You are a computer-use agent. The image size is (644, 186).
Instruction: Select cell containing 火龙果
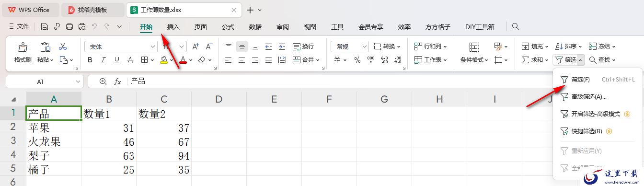click(54, 142)
